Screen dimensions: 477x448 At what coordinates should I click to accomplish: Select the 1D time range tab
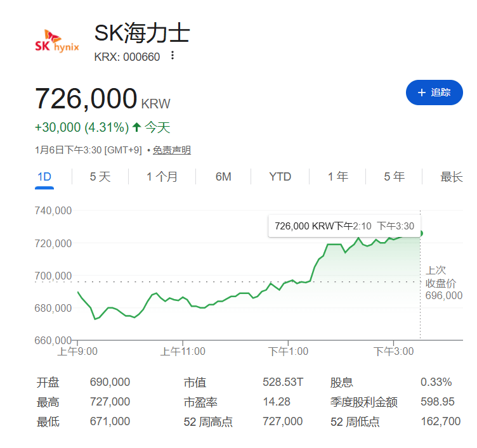(44, 177)
